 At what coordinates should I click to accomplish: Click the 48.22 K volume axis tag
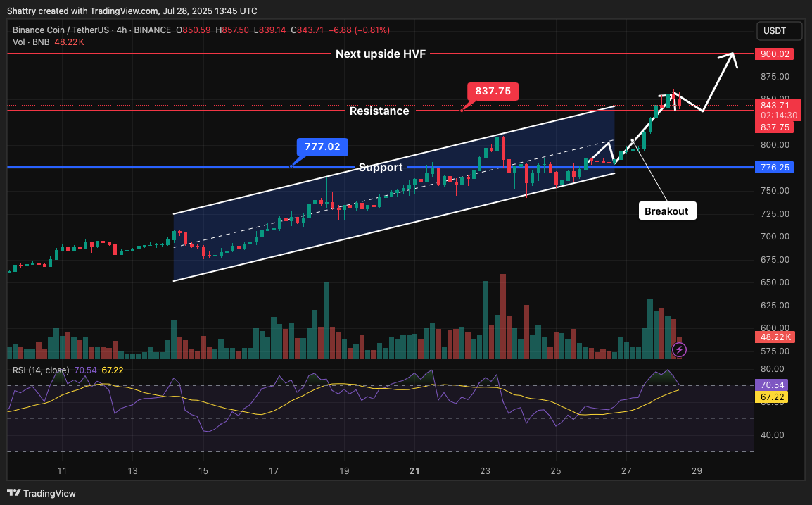pyautogui.click(x=774, y=337)
